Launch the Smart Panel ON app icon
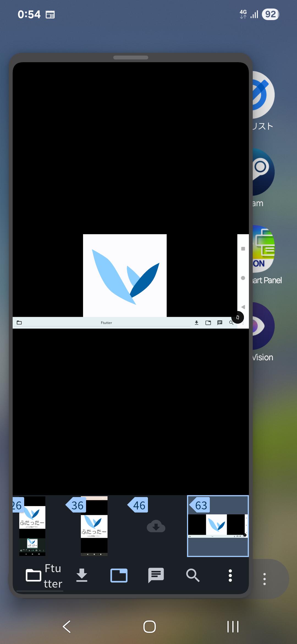 (x=263, y=249)
